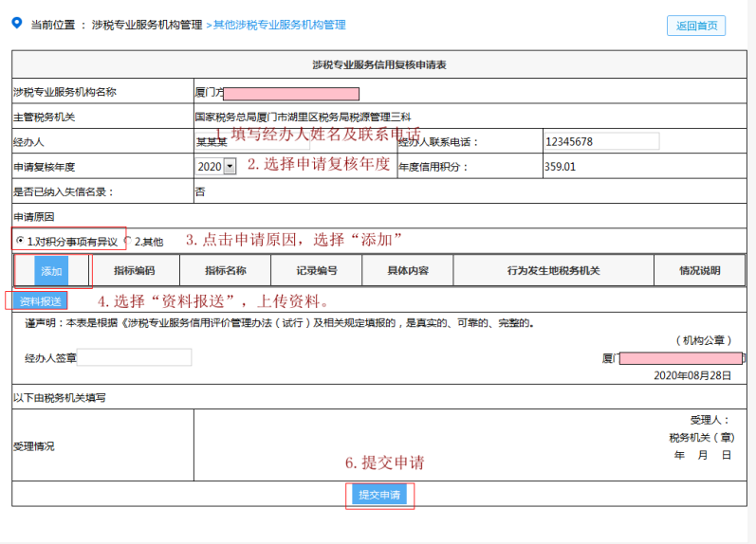The height and width of the screenshot is (544, 756).
Task: Click 记录编号 column header
Action: 317,271
